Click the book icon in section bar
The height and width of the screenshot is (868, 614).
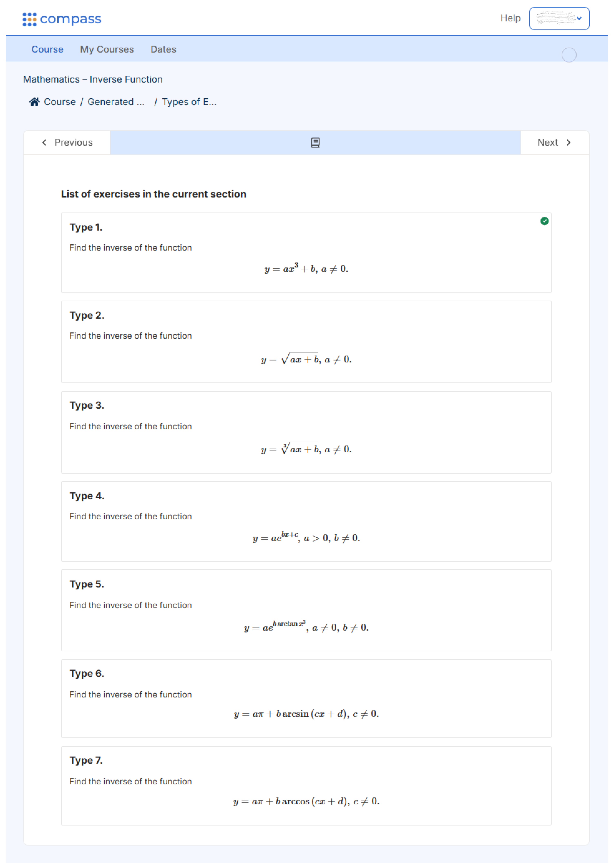click(x=316, y=143)
